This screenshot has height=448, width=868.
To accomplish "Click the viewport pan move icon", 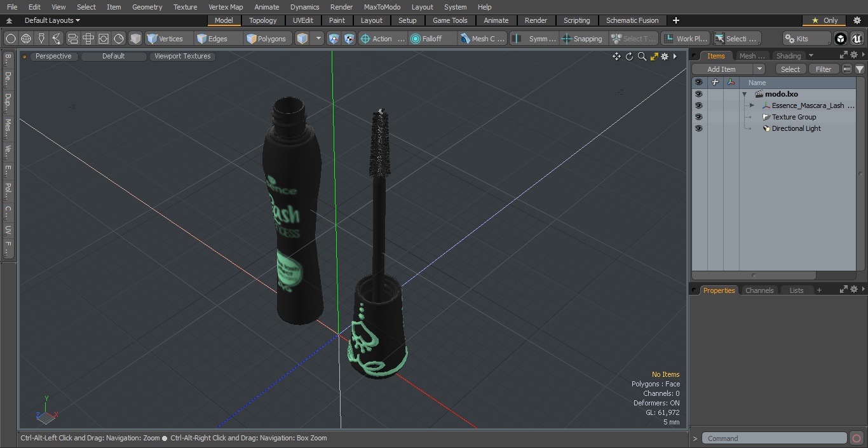I will point(616,56).
